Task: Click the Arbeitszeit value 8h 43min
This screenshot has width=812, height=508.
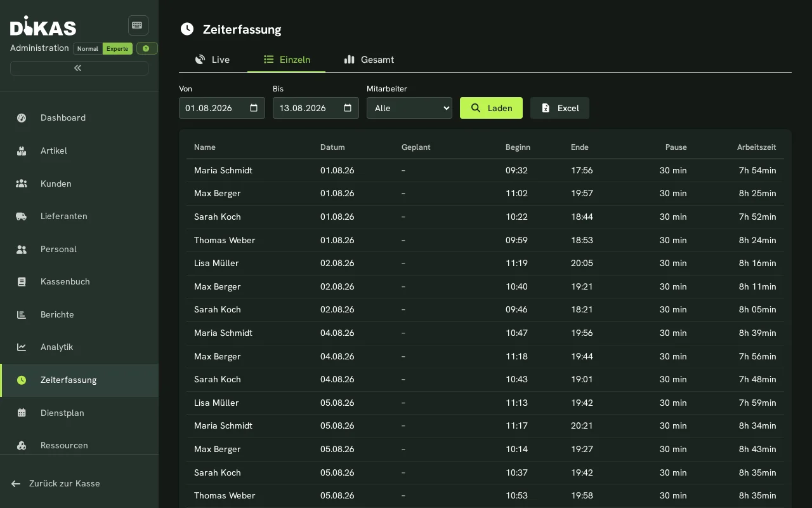Action: point(757,450)
